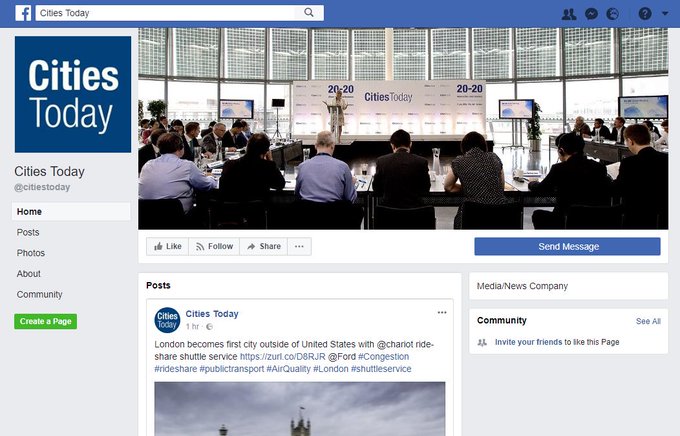This screenshot has width=680, height=436.
Task: Expand the account dropdown arrow
Action: coord(665,14)
